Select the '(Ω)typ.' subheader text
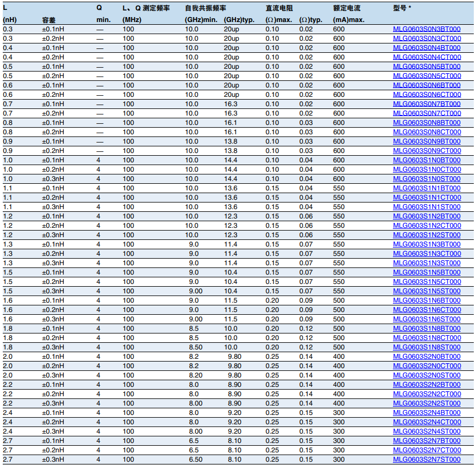This screenshot has width=476, height=465. 310,20
